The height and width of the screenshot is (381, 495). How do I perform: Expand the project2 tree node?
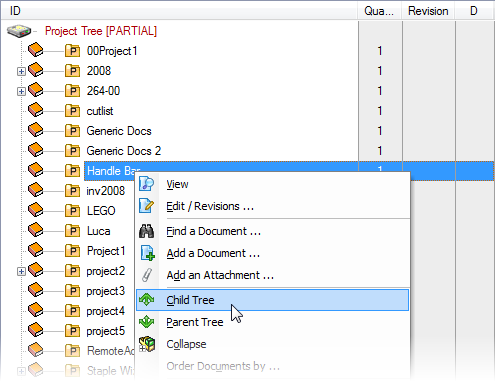click(x=21, y=272)
